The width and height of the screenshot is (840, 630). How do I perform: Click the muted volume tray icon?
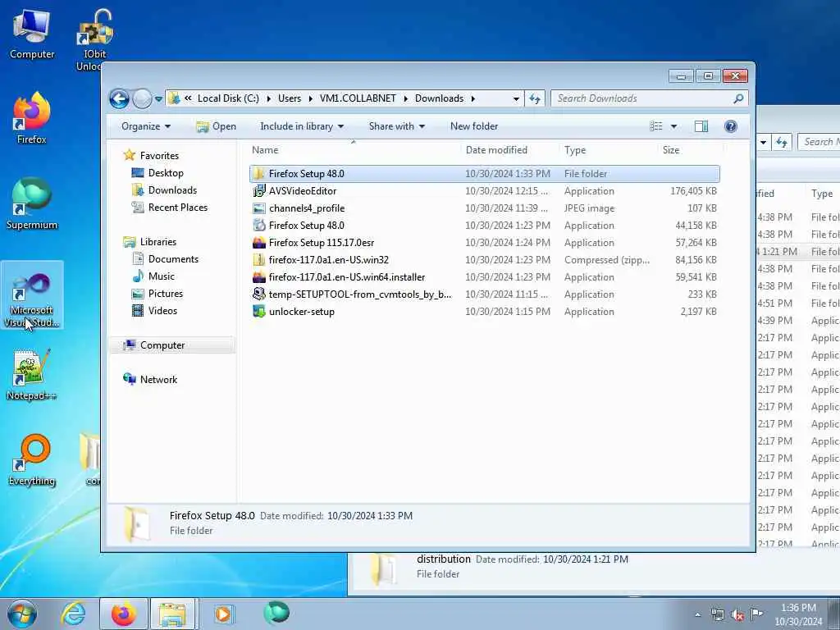point(737,614)
